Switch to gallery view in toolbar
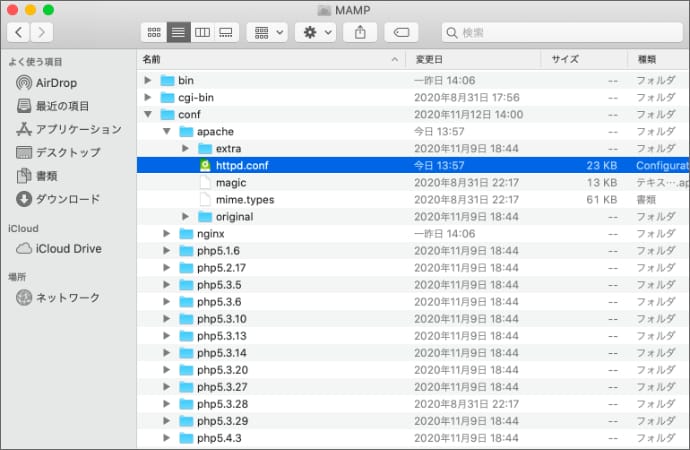 coord(226,32)
